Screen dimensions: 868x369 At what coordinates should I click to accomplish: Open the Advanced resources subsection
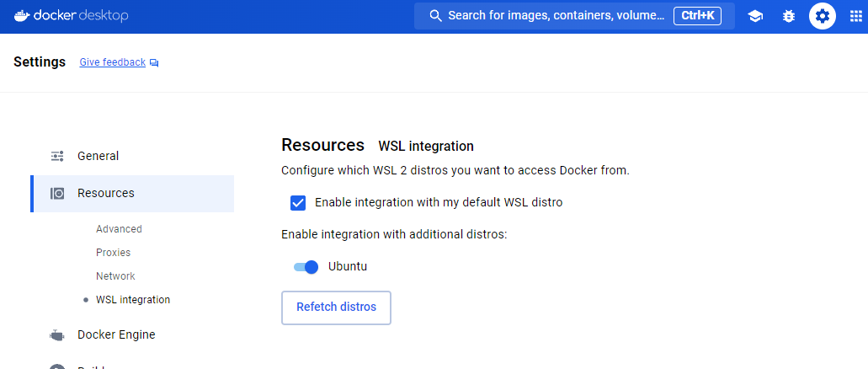tap(119, 229)
